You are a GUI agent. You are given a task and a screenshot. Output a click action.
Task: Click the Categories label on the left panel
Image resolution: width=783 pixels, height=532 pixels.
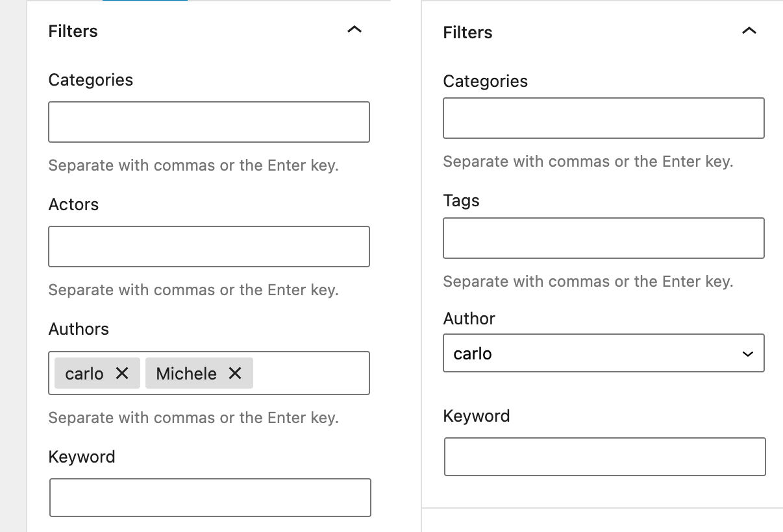pyautogui.click(x=90, y=79)
